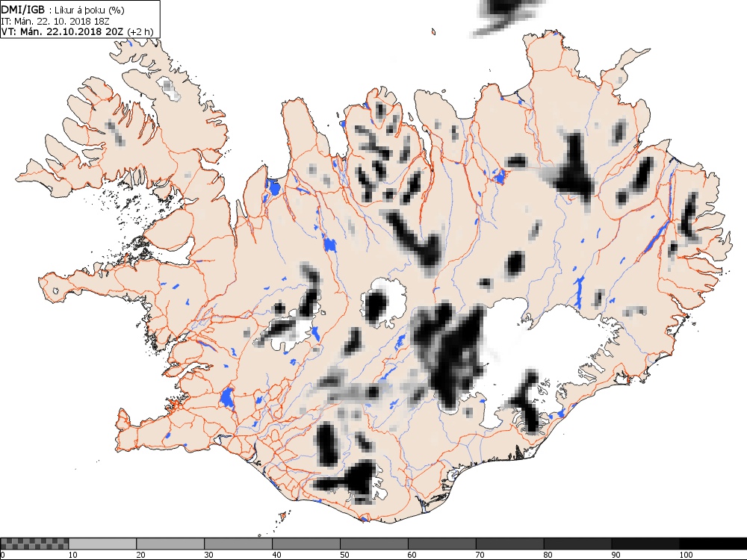Click the 50–60 percent legend swatch
The height and width of the screenshot is (560, 747).
pos(374,544)
